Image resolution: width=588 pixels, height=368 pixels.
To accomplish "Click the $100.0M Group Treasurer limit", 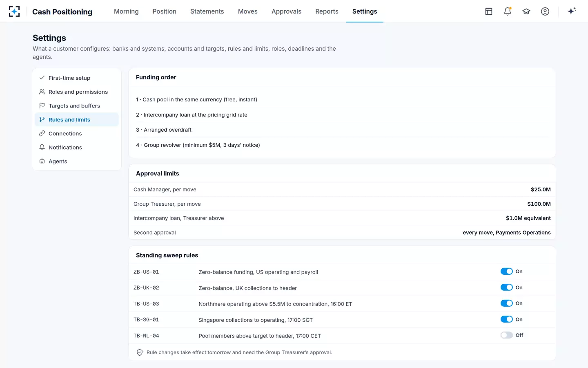I will tap(539, 204).
